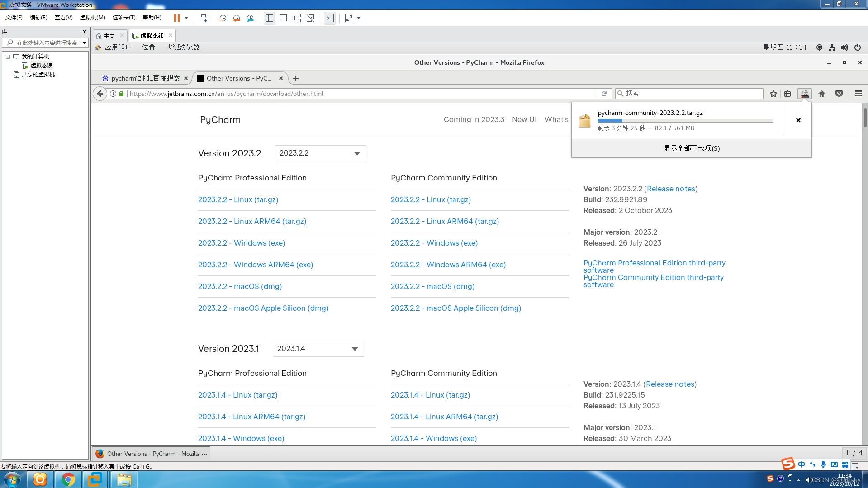Toggle VMware library sidebar view icon
The width and height of the screenshot is (868, 488).
[x=270, y=18]
